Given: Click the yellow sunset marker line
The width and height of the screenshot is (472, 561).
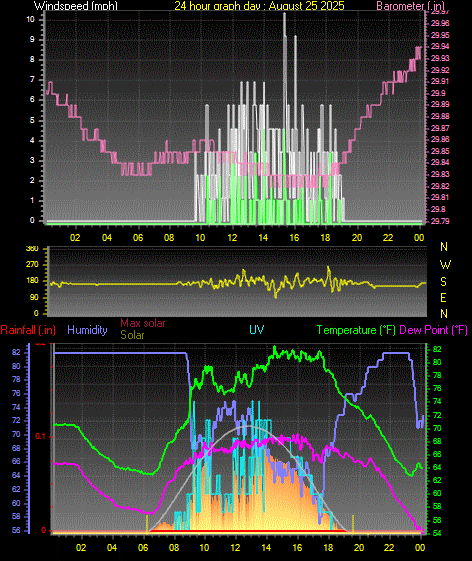Looking at the screenshot, I should 353,524.
